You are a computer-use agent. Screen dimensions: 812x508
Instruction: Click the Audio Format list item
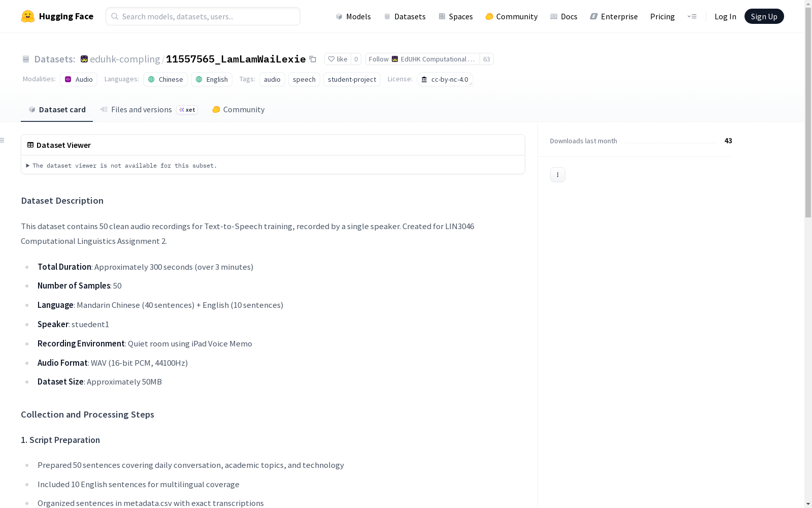113,363
